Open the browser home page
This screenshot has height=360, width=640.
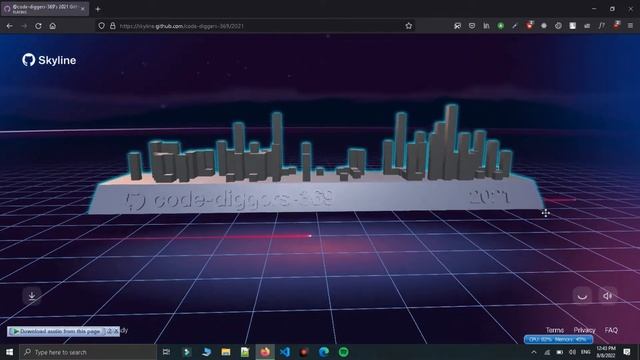pyautogui.click(x=53, y=26)
